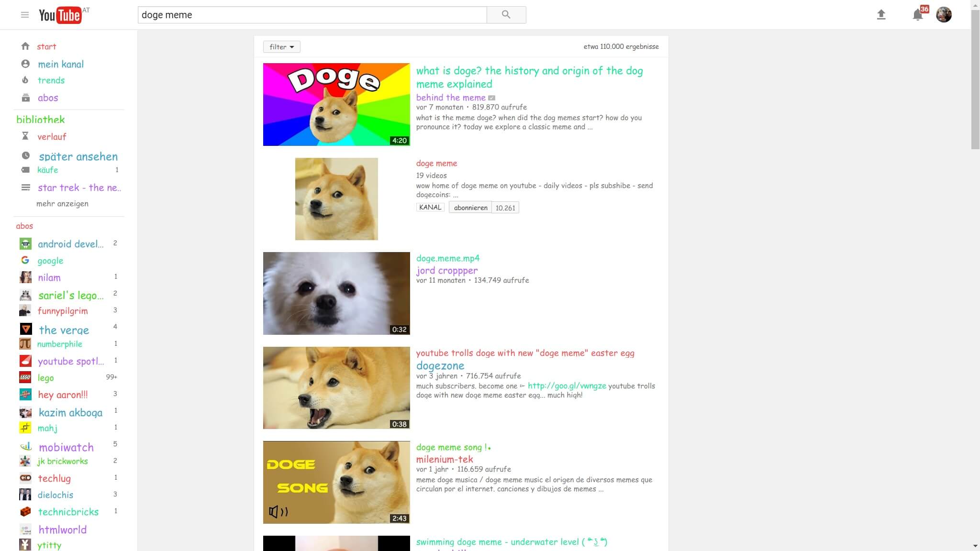Click the hourglass icon for verlauf

point(25,136)
